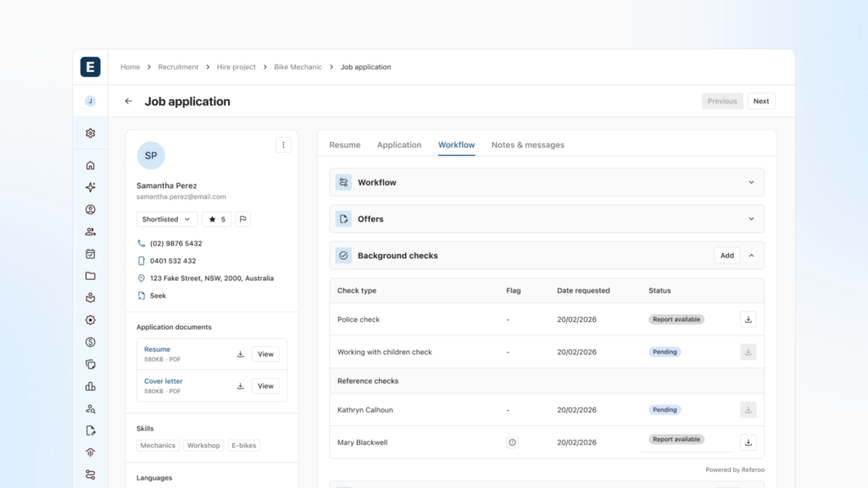Collapse the Background checks section
This screenshot has height=488, width=868.
(x=751, y=256)
